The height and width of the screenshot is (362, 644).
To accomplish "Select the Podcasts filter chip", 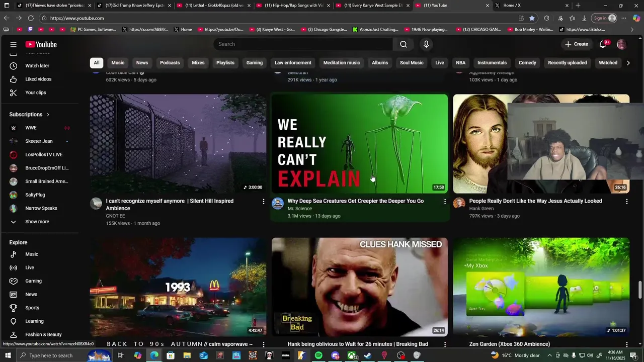I will pyautogui.click(x=170, y=63).
